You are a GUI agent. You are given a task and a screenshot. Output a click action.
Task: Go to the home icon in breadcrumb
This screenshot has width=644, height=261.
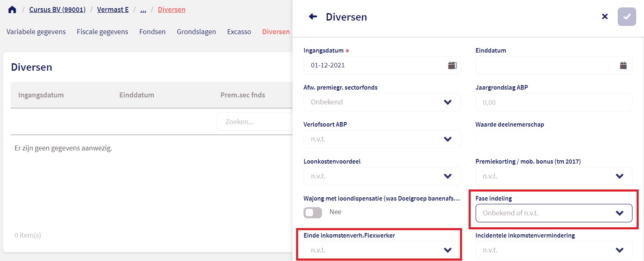12,10
